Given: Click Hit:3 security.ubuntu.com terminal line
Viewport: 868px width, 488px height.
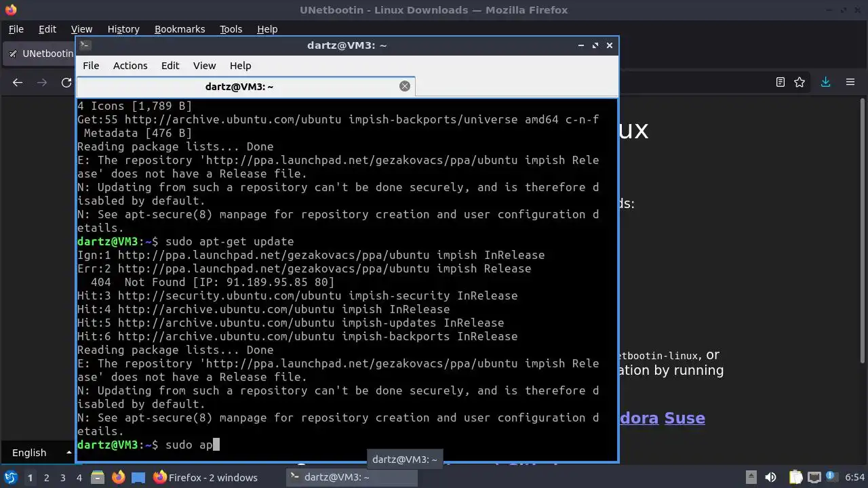Looking at the screenshot, I should coord(297,296).
